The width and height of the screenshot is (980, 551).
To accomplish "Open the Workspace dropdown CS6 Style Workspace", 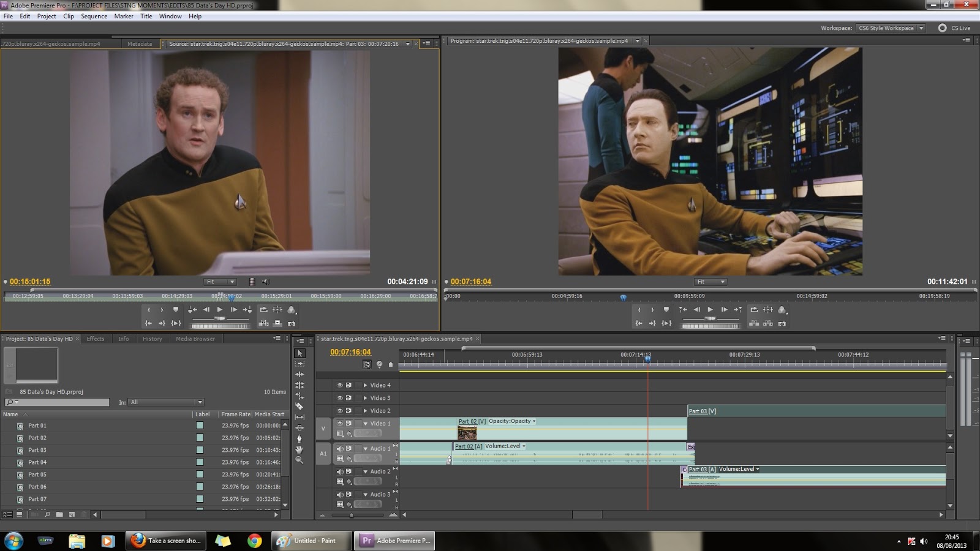I will [x=891, y=28].
